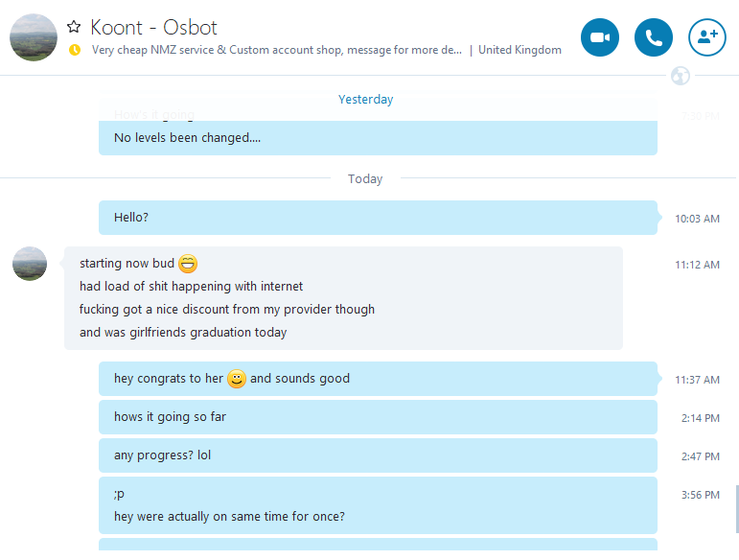Select the "Hello?" message bubble

[378, 218]
